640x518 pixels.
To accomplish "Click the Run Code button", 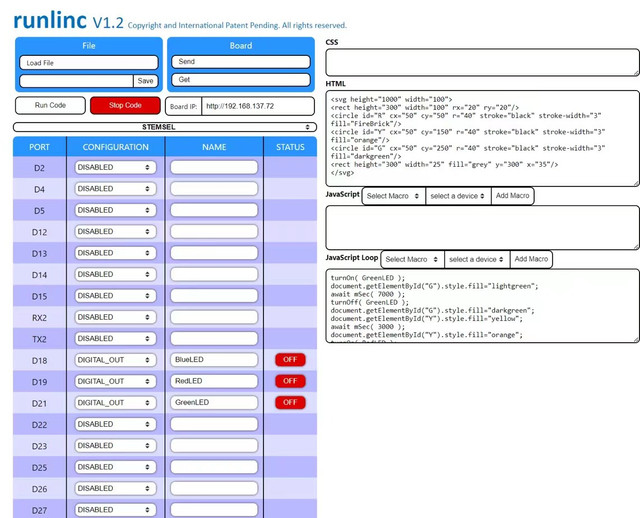I will point(50,105).
